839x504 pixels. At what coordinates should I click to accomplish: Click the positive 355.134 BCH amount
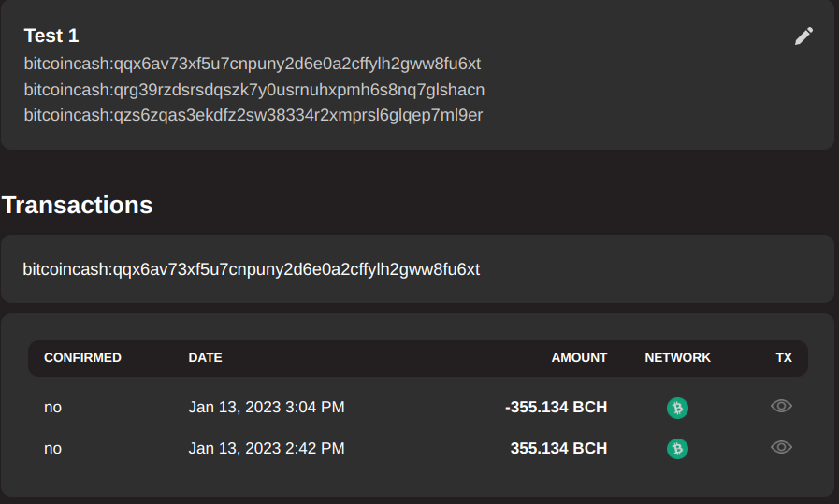point(558,448)
